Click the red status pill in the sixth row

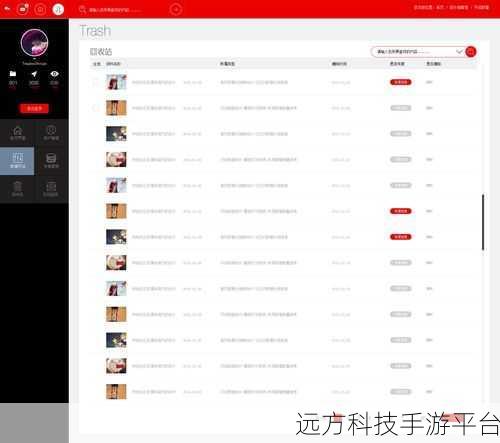point(401,211)
